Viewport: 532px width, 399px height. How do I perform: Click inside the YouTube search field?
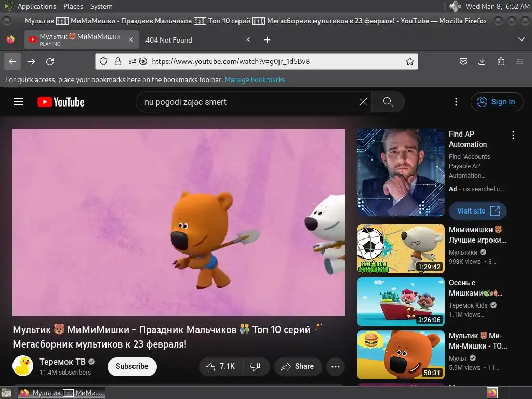click(x=249, y=102)
